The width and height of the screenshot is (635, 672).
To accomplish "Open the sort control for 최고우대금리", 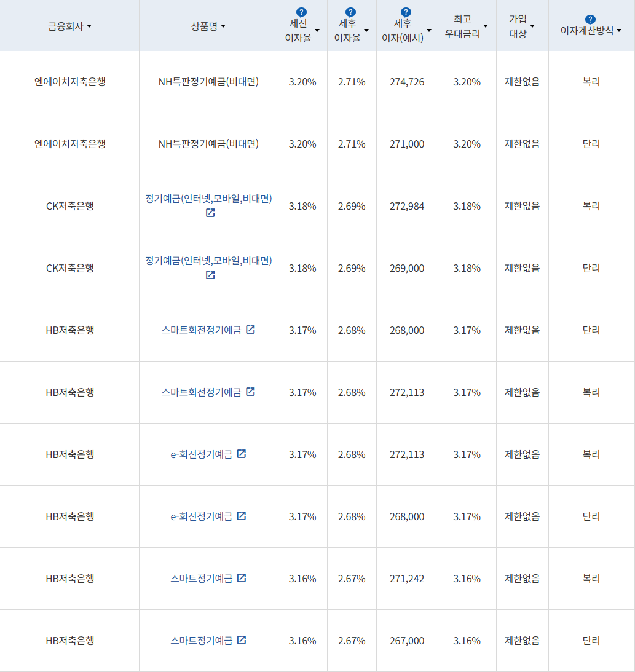I will click(486, 25).
